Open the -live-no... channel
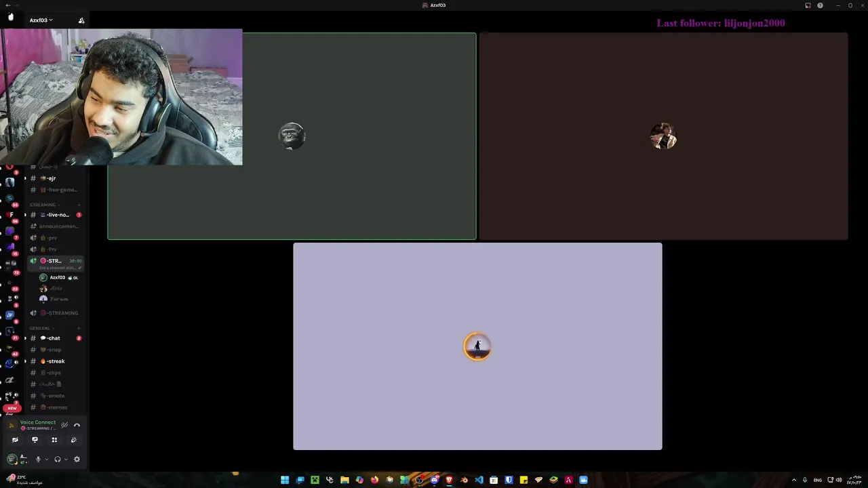 tap(54, 215)
